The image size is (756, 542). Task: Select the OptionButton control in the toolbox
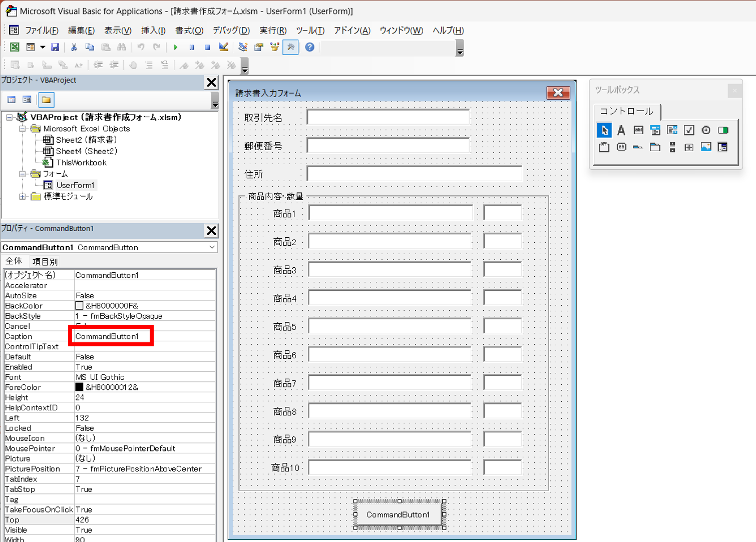pos(706,130)
